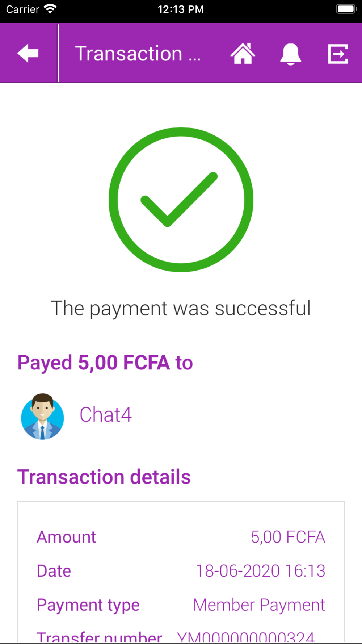Tap the Transfer number YM000000000324

click(x=245, y=637)
